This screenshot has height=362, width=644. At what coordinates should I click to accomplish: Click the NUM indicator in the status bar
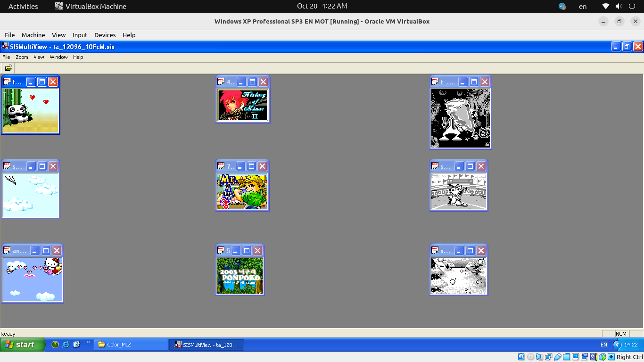pos(621,334)
